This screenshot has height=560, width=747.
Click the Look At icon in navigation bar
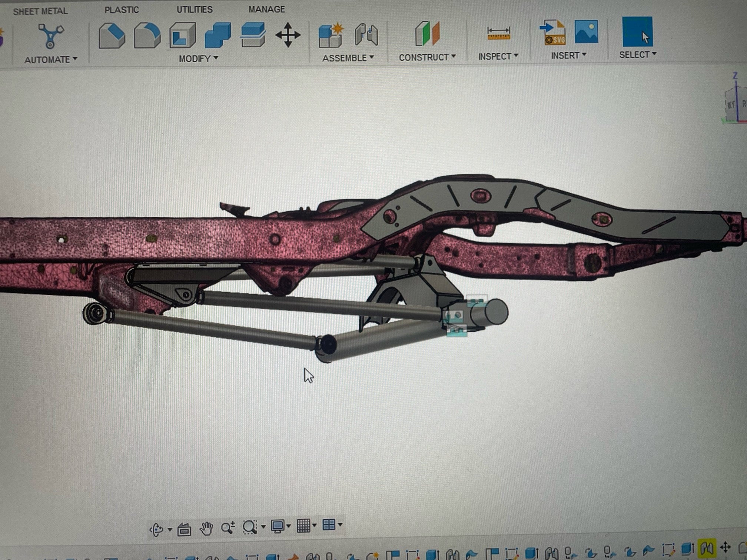184,529
